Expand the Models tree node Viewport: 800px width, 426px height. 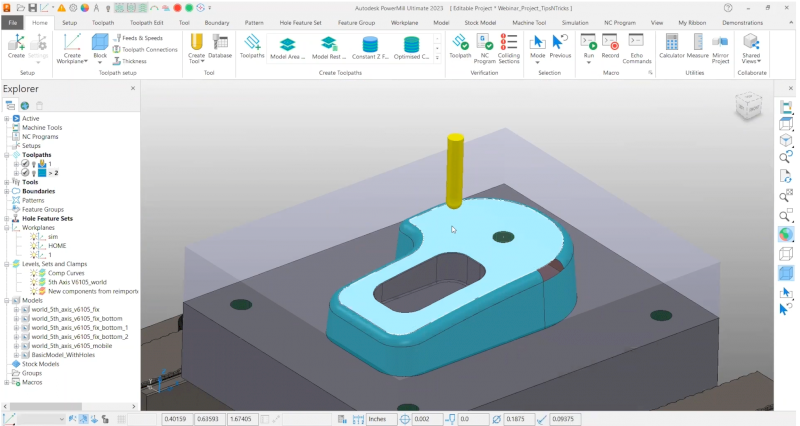pyautogui.click(x=7, y=300)
